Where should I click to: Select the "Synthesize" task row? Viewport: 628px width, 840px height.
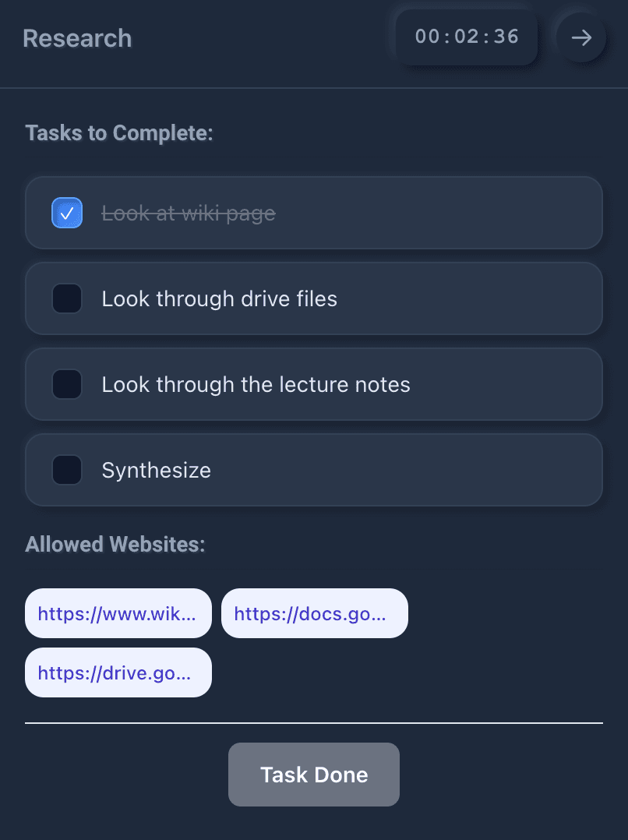point(313,470)
